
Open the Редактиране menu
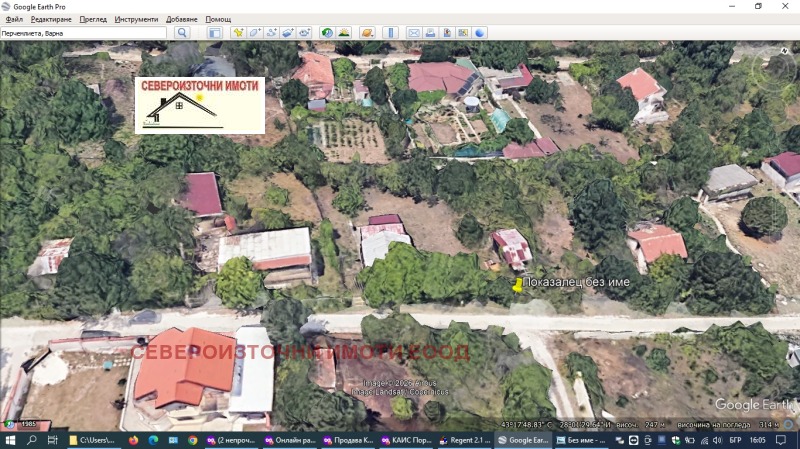(x=51, y=19)
